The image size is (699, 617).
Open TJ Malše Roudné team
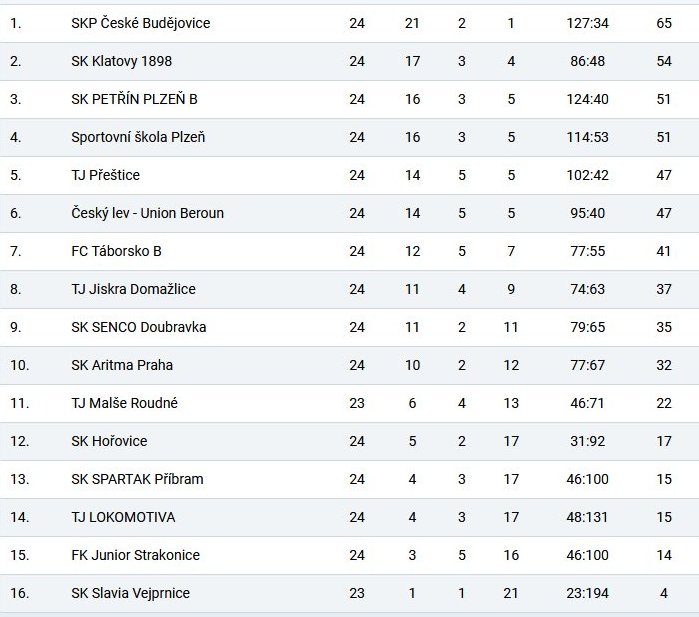click(124, 403)
